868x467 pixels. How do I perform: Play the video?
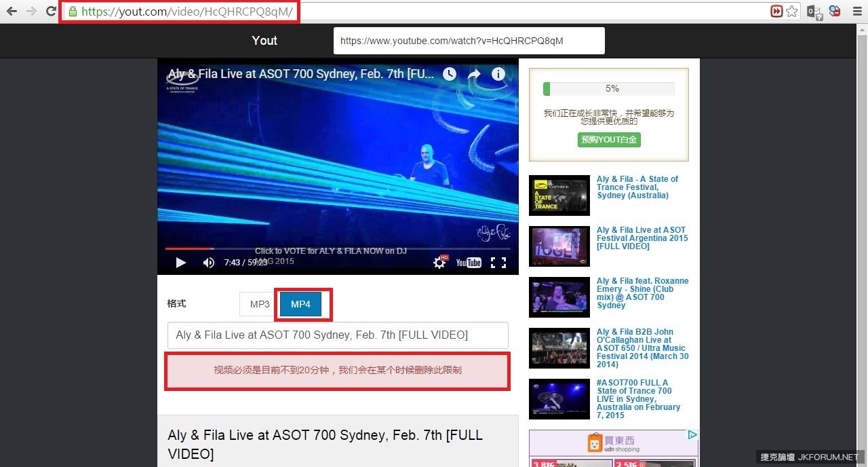(x=180, y=263)
